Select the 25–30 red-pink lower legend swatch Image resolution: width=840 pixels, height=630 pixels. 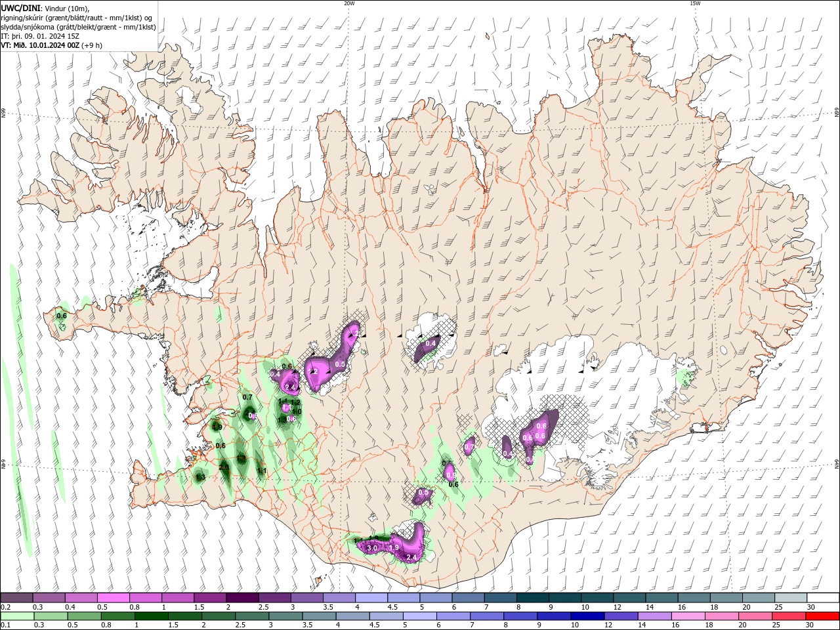(x=789, y=616)
